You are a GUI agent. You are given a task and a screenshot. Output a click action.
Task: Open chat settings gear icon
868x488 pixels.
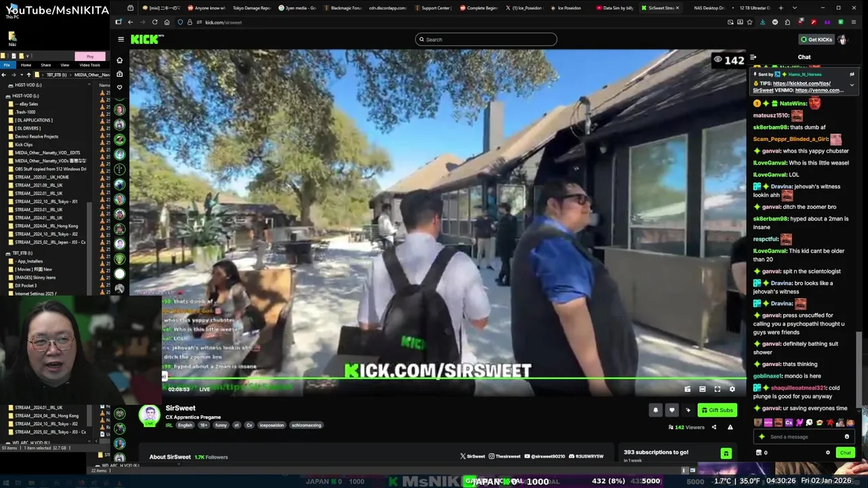(x=827, y=453)
